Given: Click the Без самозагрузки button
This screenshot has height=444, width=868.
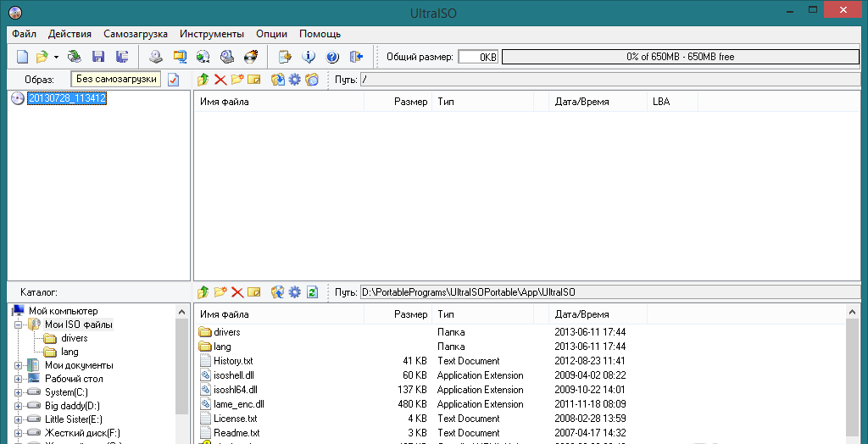Looking at the screenshot, I should [116, 79].
